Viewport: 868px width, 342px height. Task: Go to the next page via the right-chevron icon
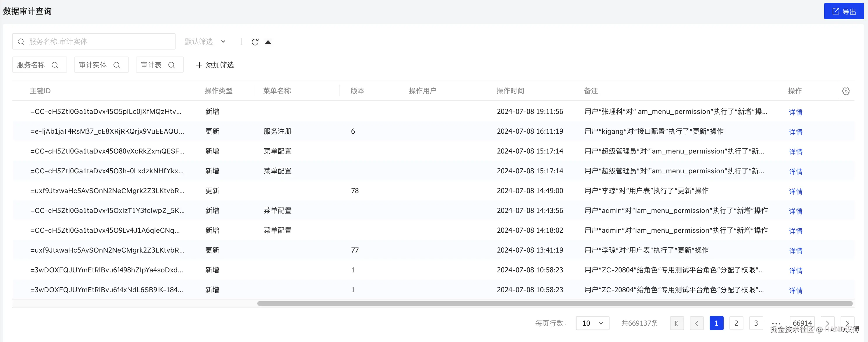[827, 323]
